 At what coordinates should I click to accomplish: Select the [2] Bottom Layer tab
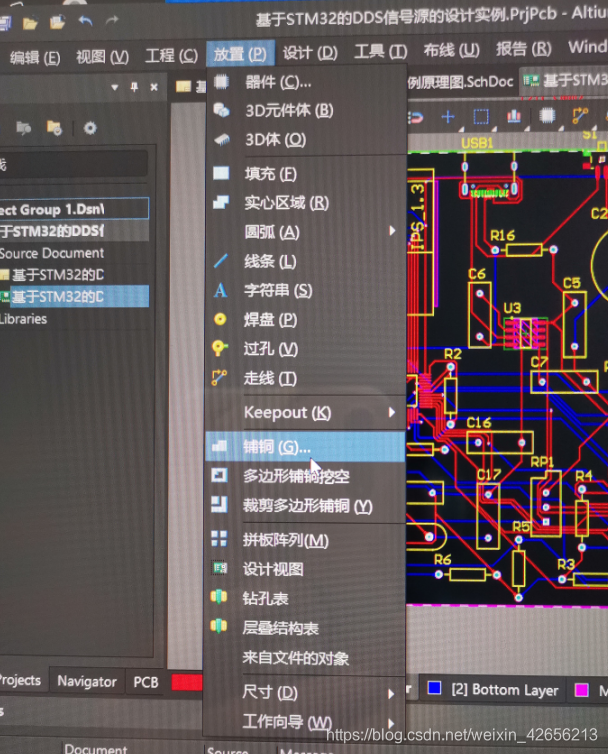coord(505,690)
